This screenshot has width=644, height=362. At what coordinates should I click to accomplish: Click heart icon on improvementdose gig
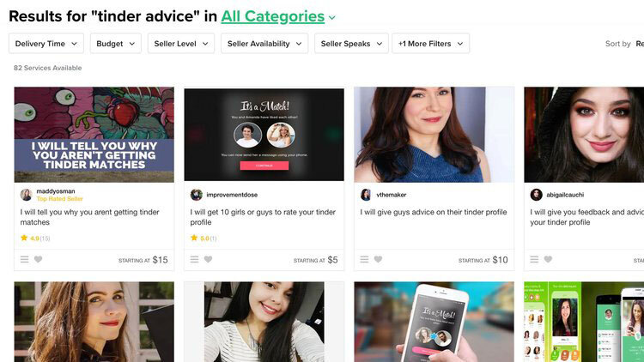pyautogui.click(x=209, y=259)
